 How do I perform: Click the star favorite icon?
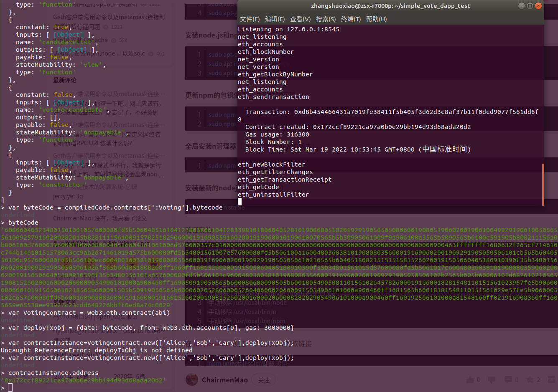click(530, 379)
